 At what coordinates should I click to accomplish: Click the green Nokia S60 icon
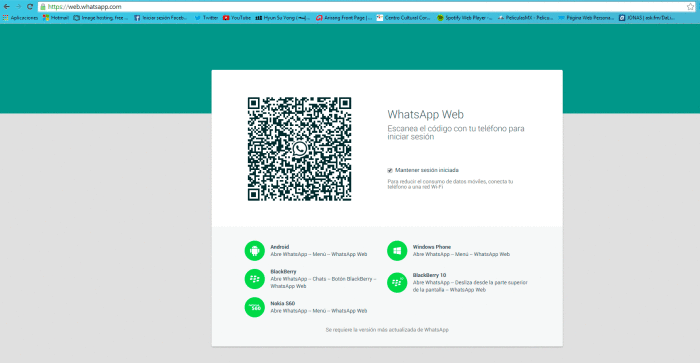254,307
